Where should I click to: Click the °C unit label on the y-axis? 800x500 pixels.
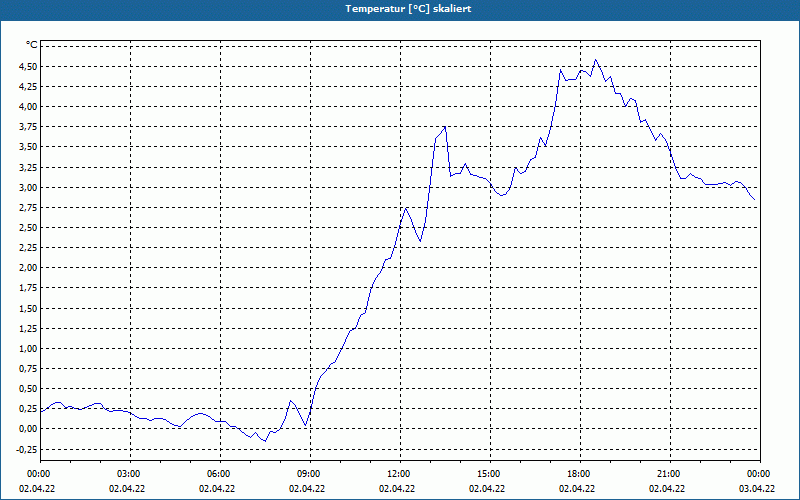pyautogui.click(x=32, y=45)
